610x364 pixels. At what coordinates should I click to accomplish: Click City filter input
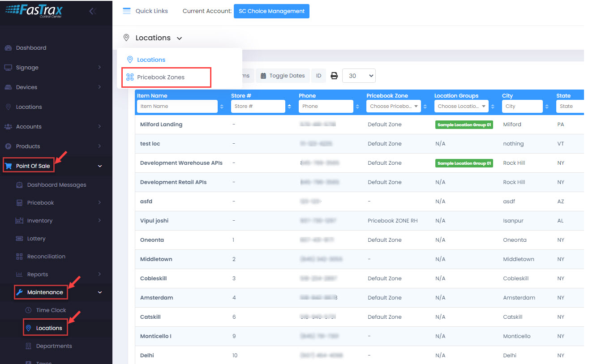522,106
